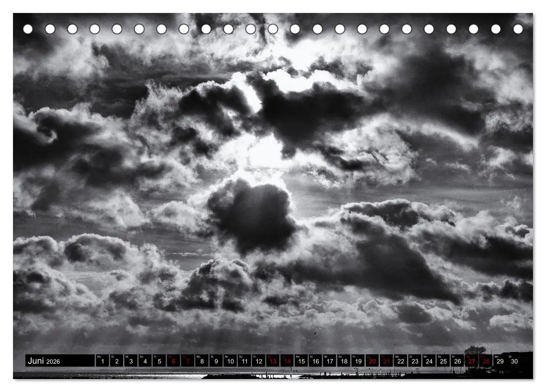Select day 15 in calendar strip
Screen dimensions: 546x392
click(x=301, y=361)
